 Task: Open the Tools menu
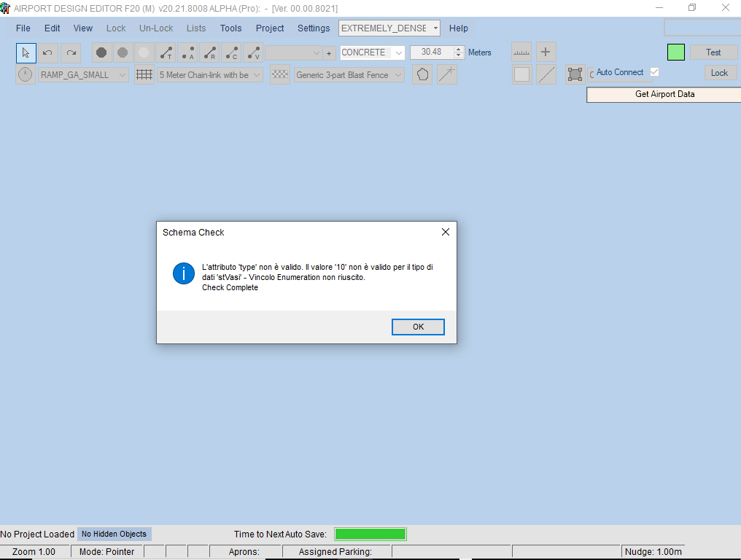pyautogui.click(x=230, y=28)
